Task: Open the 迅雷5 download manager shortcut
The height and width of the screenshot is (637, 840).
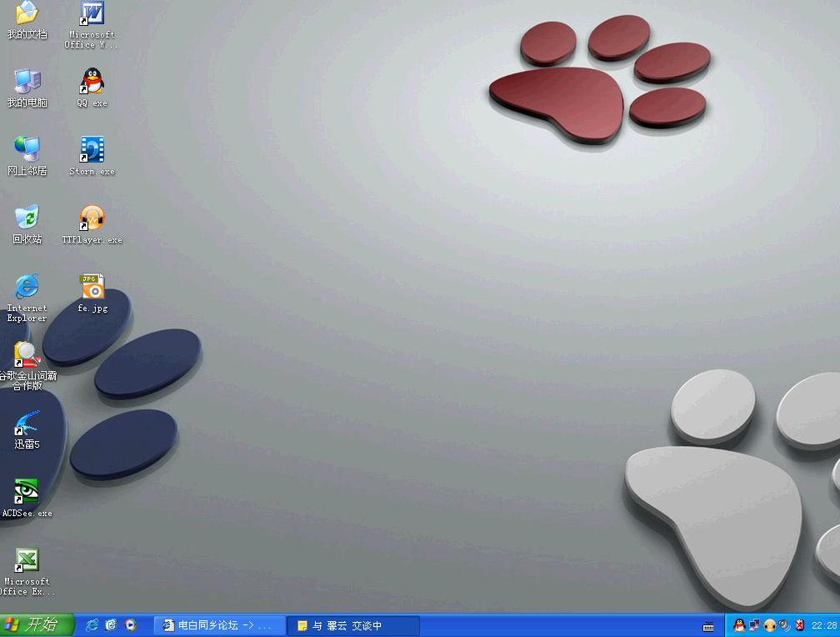Action: coord(27,424)
